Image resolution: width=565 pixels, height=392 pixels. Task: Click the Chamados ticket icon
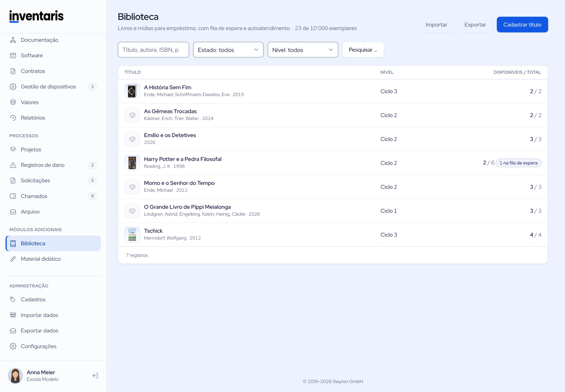(13, 196)
